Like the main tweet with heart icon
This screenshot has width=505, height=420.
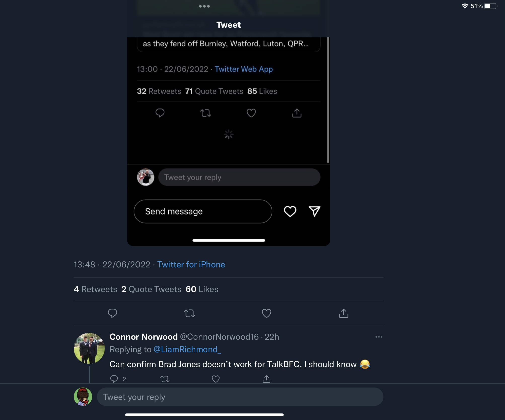coord(266,313)
